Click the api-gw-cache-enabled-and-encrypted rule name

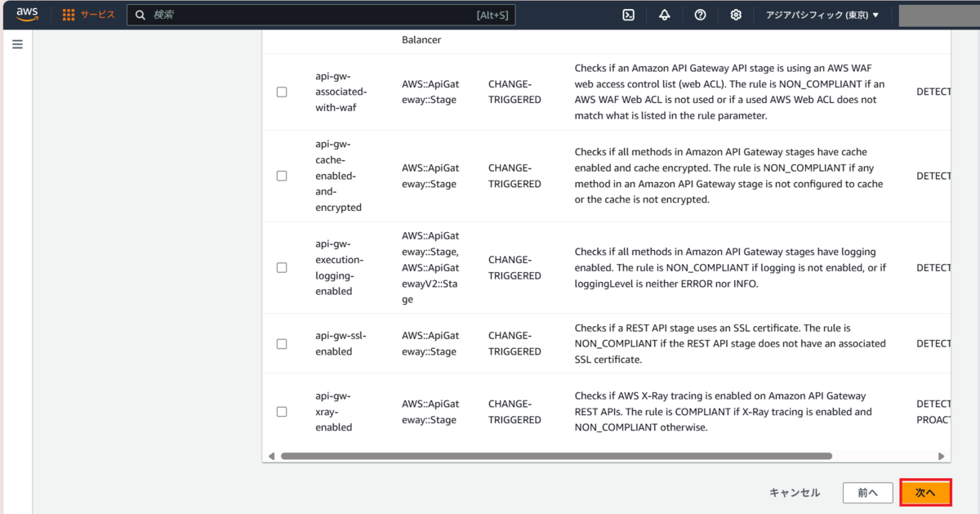tap(338, 176)
